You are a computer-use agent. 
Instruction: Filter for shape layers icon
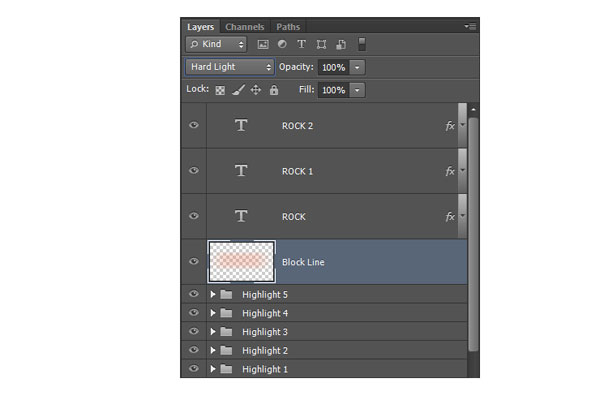(321, 44)
